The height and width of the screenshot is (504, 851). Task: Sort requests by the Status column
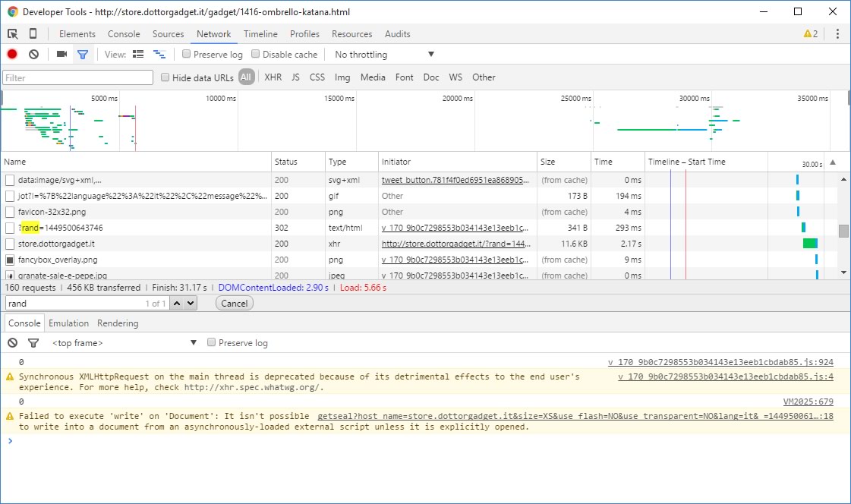coord(298,162)
